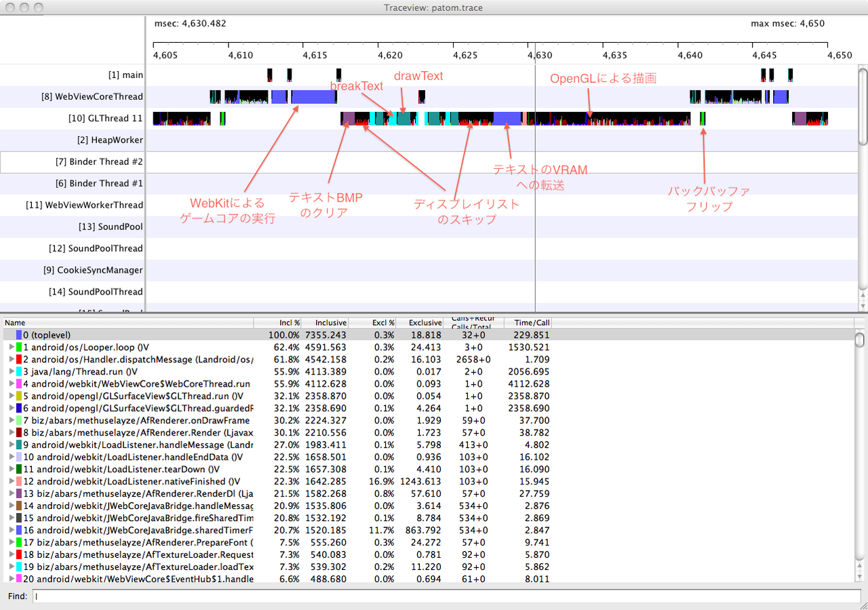The height and width of the screenshot is (610, 868).
Task: Click the 863.792 exclusive value
Action: (x=426, y=530)
